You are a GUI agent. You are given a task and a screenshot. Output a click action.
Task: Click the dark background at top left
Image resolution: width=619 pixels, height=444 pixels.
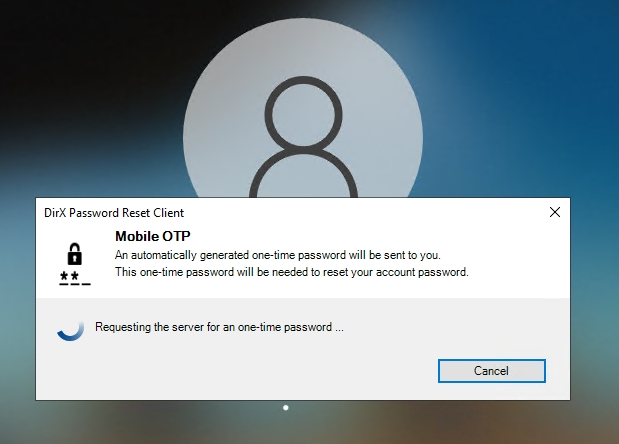click(x=79, y=59)
